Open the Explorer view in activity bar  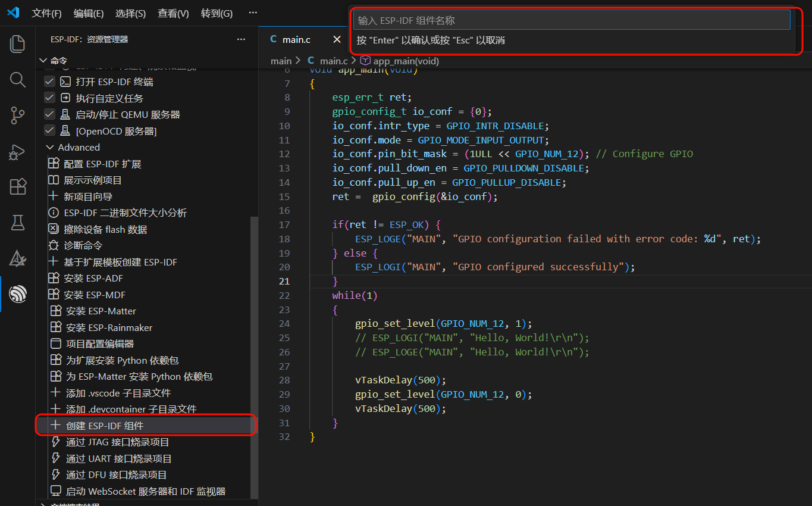click(x=18, y=43)
